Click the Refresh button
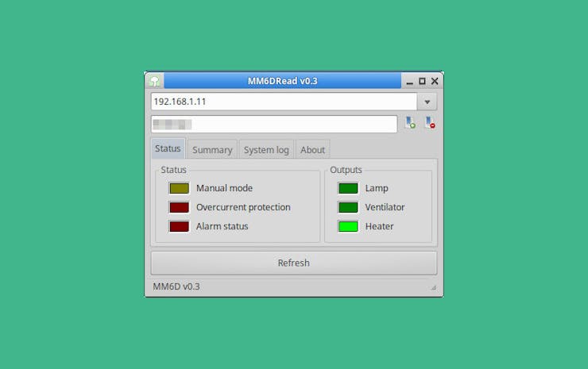This screenshot has height=369, width=588. tap(294, 263)
